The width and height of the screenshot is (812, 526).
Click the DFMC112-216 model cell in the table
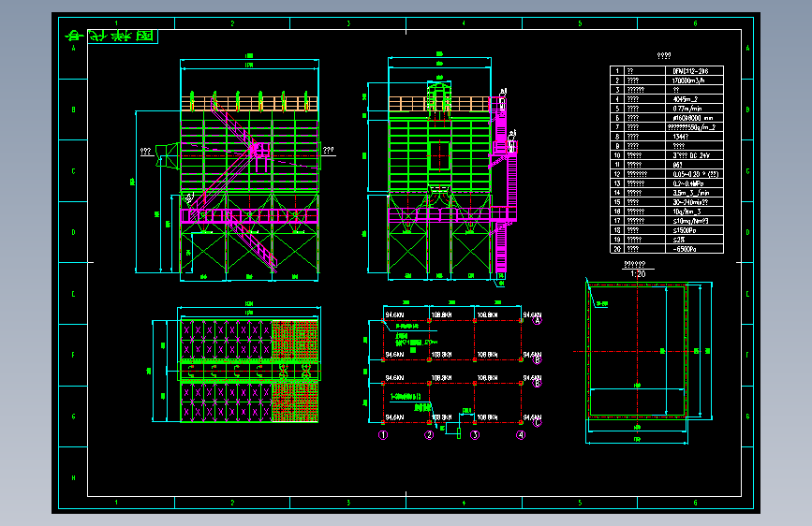pyautogui.click(x=690, y=71)
